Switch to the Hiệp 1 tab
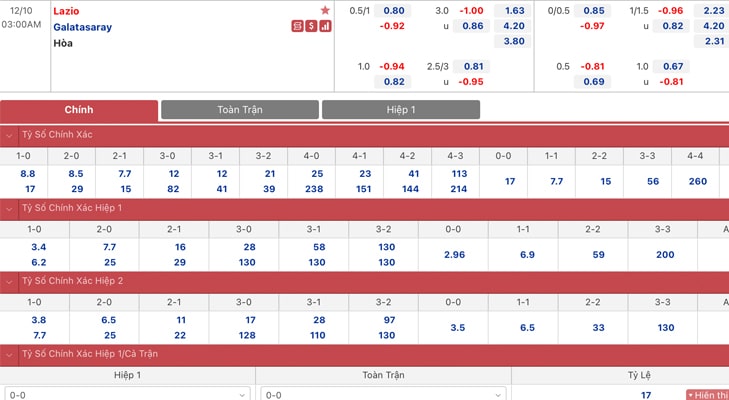The width and height of the screenshot is (729, 400). click(x=401, y=110)
